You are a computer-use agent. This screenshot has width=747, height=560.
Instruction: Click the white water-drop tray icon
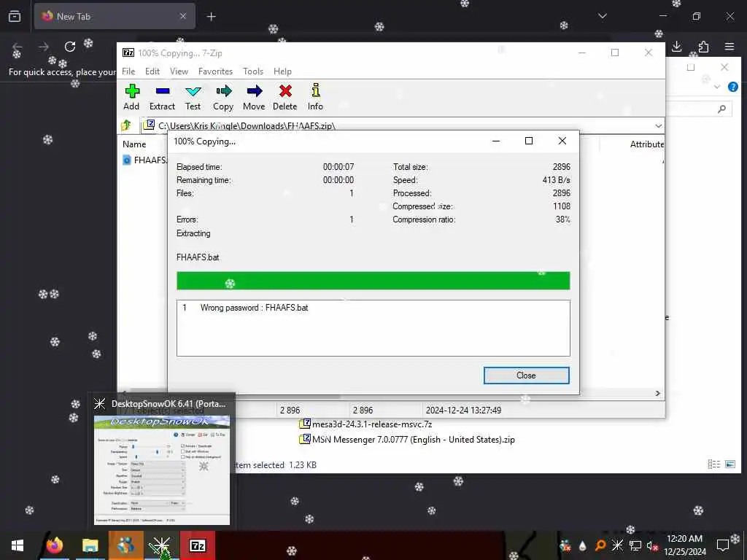(582, 546)
